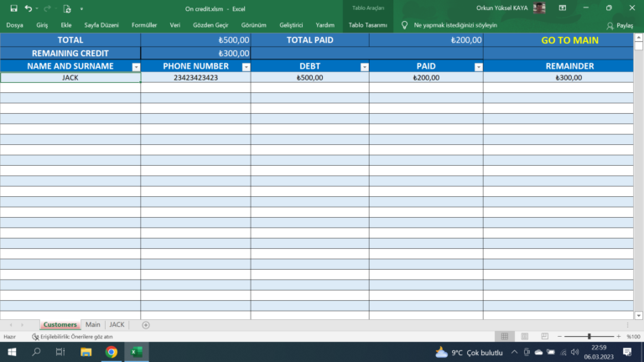Switch to the Main sheet tab
The height and width of the screenshot is (362, 644).
(92, 324)
